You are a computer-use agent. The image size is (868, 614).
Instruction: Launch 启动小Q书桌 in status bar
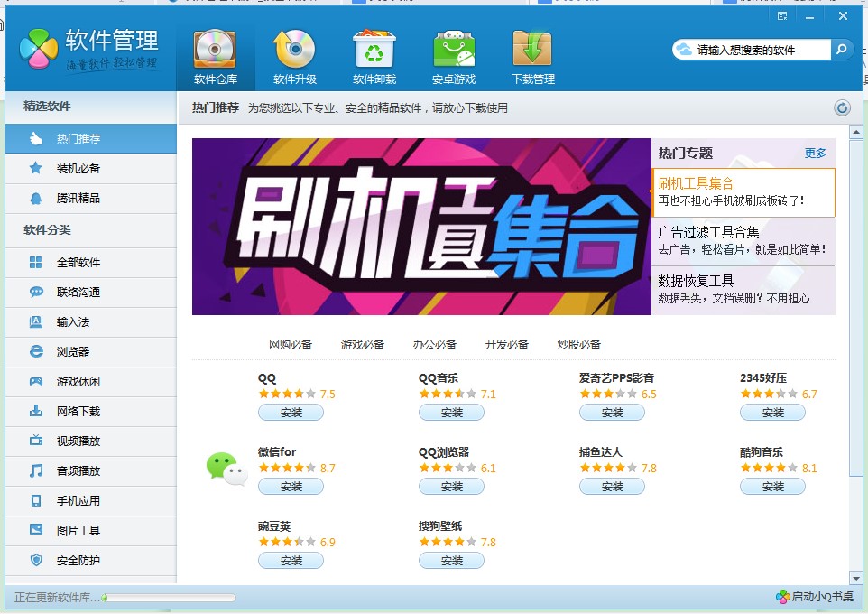click(815, 597)
